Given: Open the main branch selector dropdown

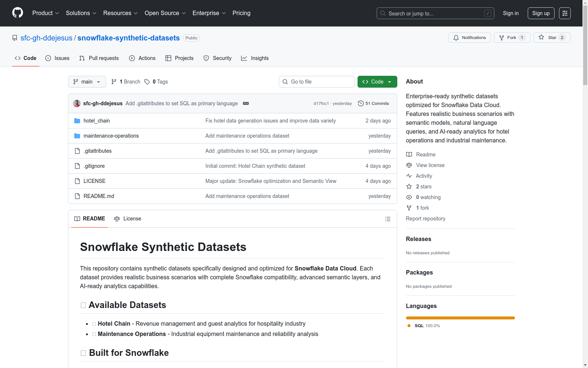Looking at the screenshot, I should (87, 82).
